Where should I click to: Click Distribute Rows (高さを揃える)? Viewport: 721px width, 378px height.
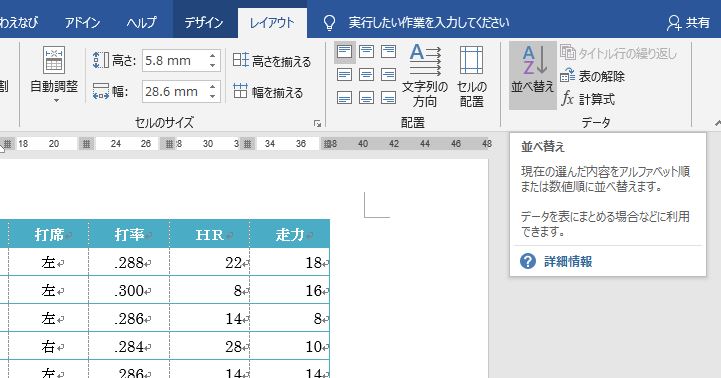point(272,61)
